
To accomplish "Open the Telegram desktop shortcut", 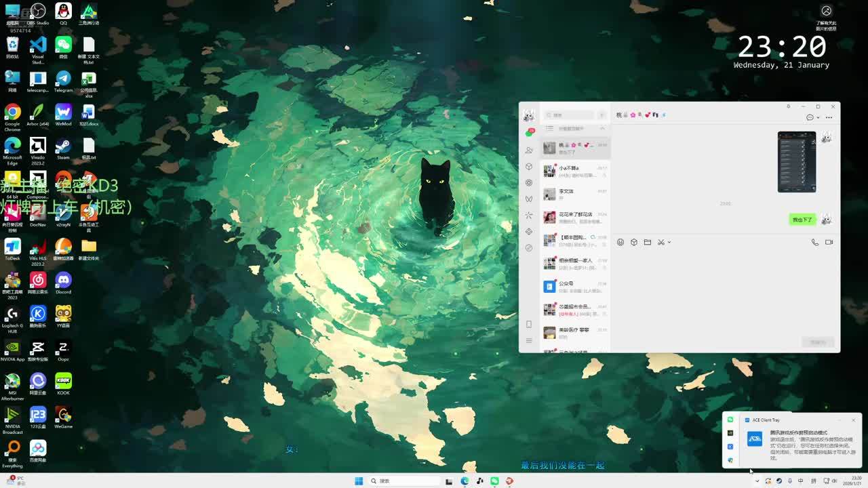I will [63, 81].
